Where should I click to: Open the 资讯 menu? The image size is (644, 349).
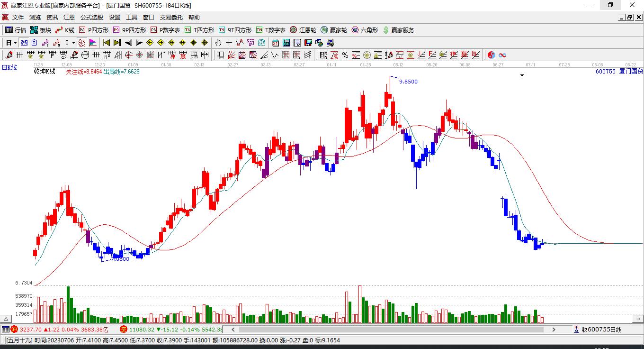click(x=52, y=18)
